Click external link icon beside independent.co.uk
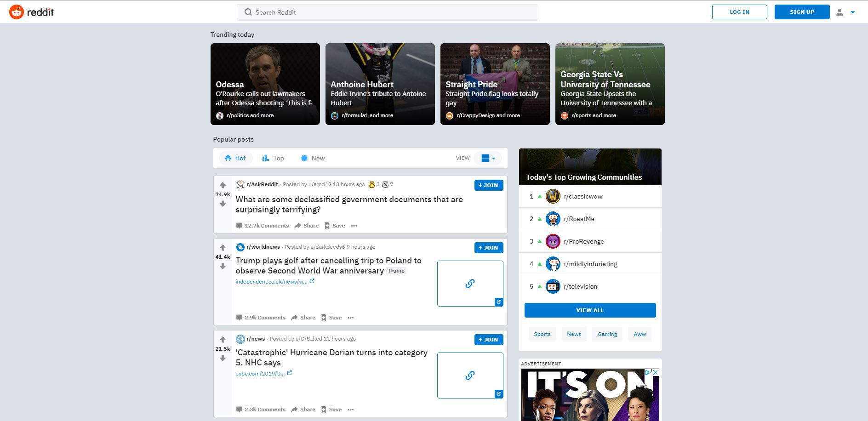The image size is (868, 421). click(312, 281)
